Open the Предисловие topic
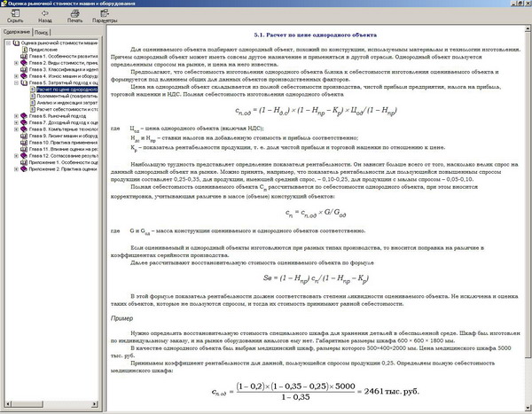This screenshot has height=414, width=532. (43, 50)
